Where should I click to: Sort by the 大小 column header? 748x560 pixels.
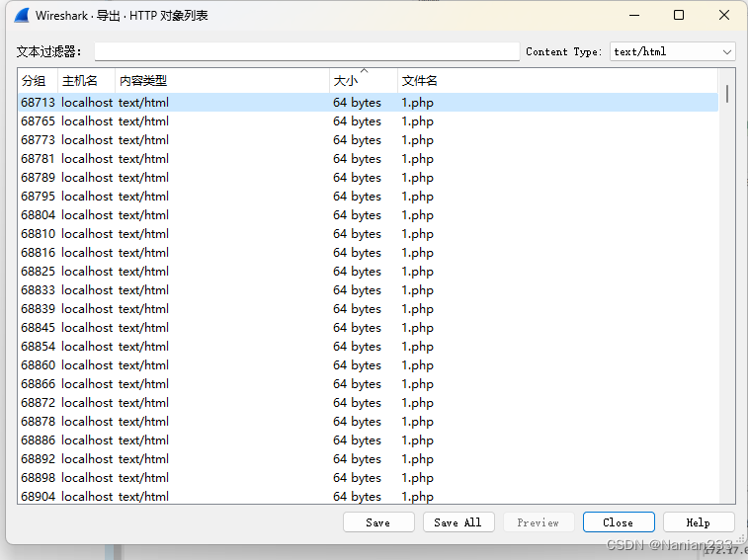click(363, 81)
